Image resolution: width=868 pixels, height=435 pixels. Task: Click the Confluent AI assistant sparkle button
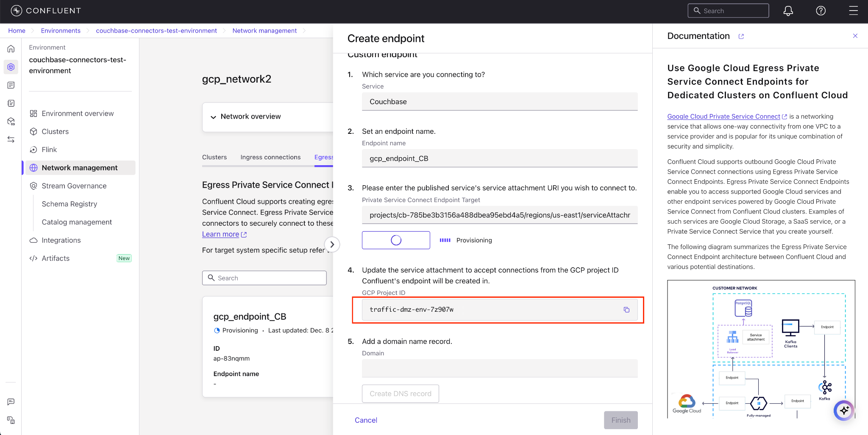pos(844,410)
